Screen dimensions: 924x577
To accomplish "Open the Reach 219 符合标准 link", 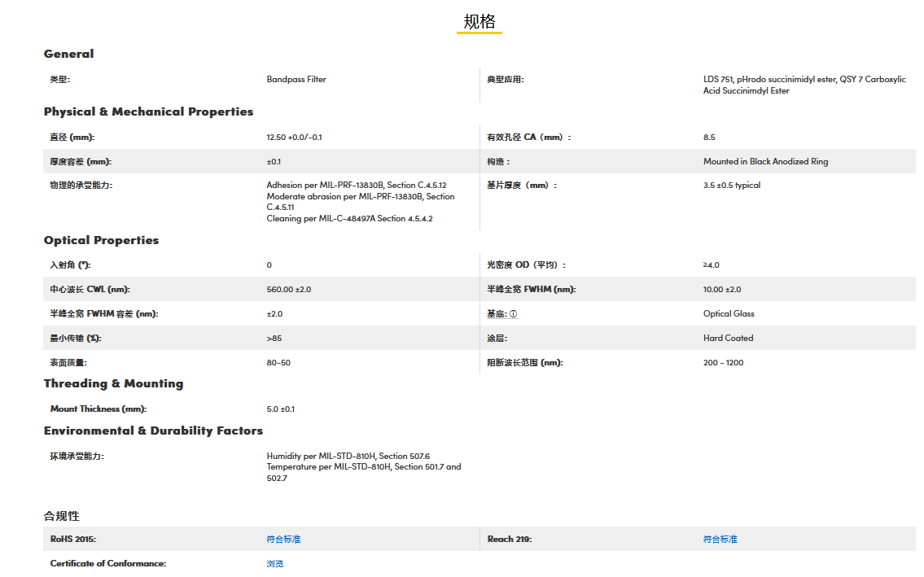I will tap(720, 539).
